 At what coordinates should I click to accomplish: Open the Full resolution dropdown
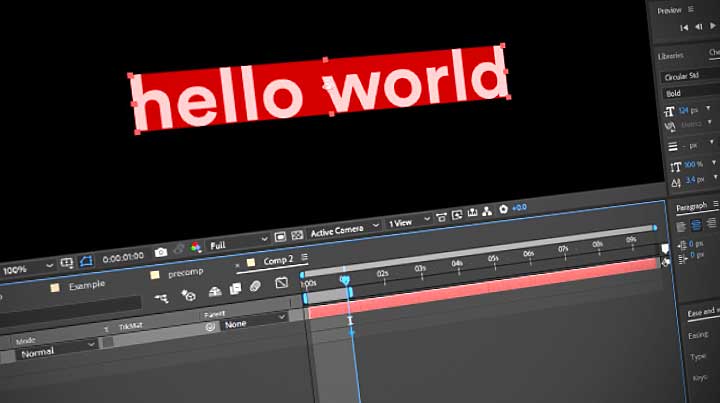click(237, 243)
